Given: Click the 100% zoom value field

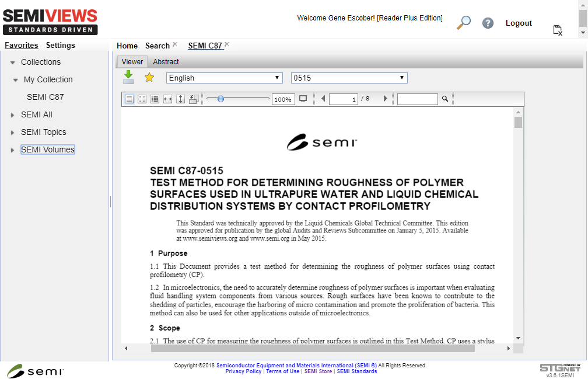Looking at the screenshot, I should (283, 99).
